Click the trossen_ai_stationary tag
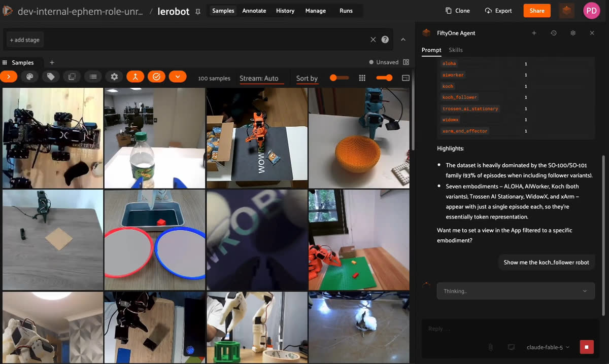Viewport: 609px width, 364px height. tap(470, 108)
